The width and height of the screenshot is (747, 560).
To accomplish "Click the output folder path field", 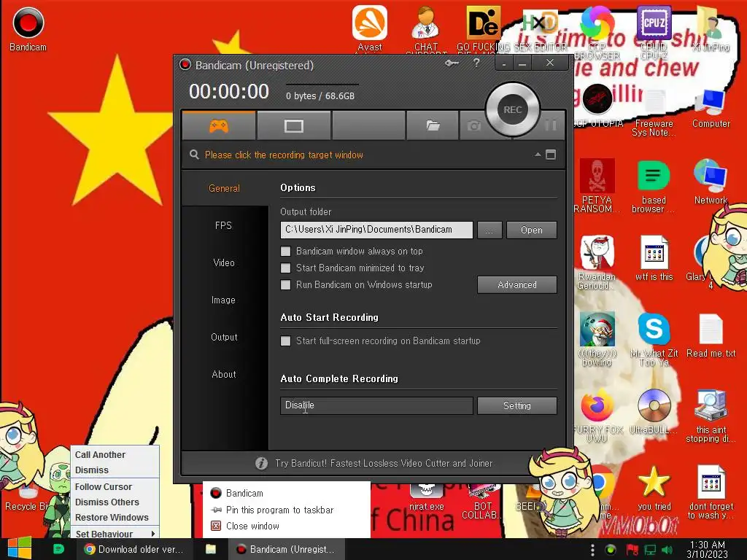I will [x=376, y=230].
